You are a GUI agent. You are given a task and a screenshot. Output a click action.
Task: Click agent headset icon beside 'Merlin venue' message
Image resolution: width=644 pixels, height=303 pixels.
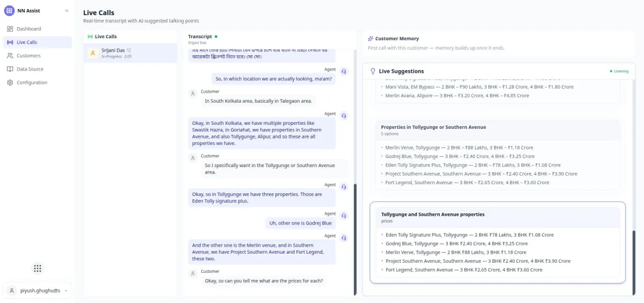point(344,238)
